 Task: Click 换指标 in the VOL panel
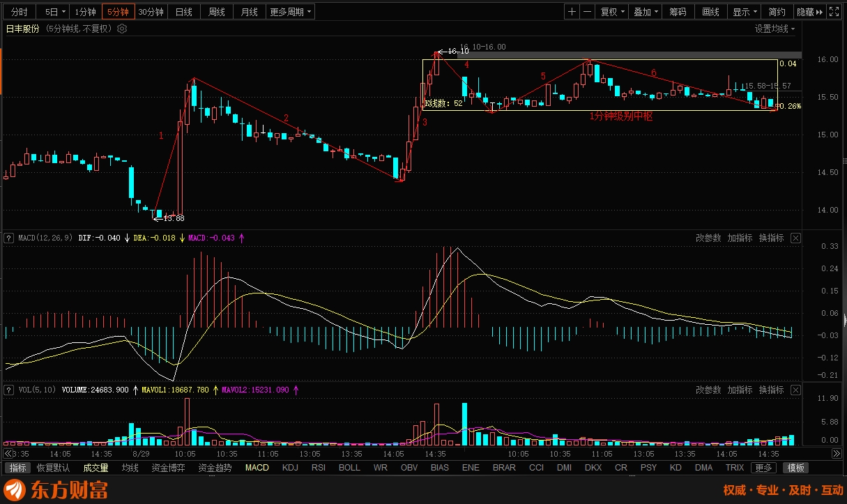tap(772, 390)
